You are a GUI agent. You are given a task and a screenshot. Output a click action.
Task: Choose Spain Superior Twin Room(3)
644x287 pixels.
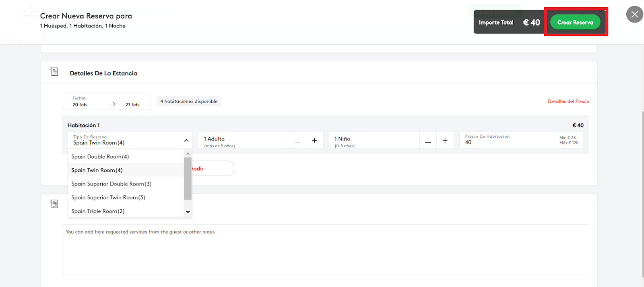[126, 198]
